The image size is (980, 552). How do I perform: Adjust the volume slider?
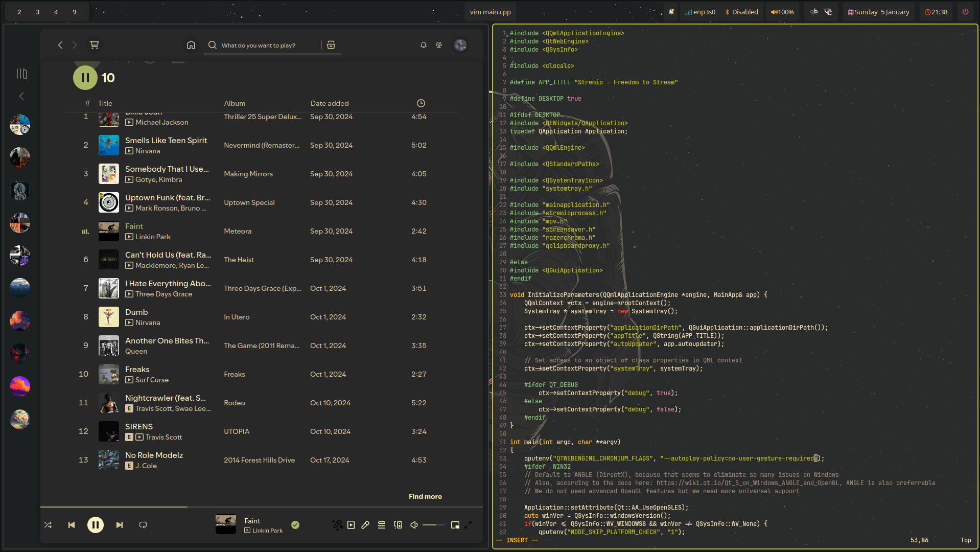tap(433, 525)
